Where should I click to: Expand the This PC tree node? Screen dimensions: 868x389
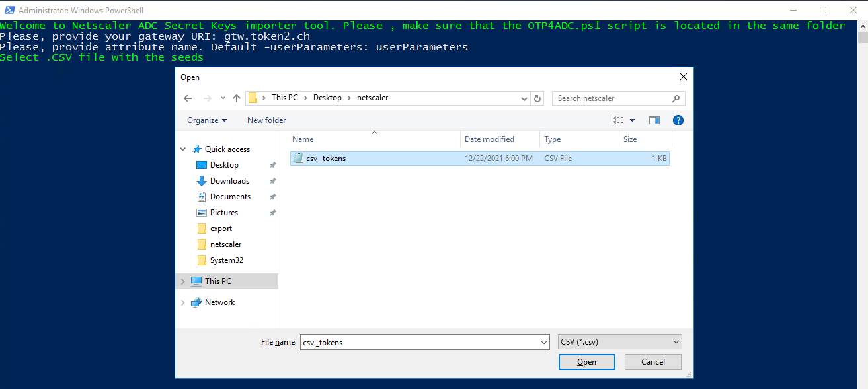coord(183,281)
